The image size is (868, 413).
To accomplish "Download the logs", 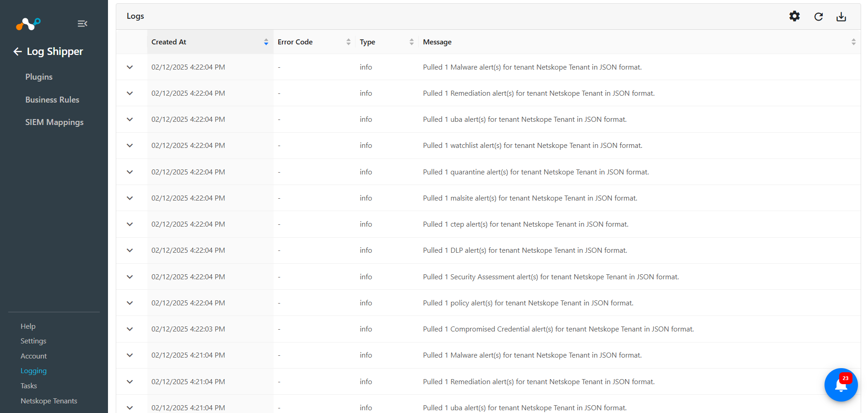I will click(841, 16).
